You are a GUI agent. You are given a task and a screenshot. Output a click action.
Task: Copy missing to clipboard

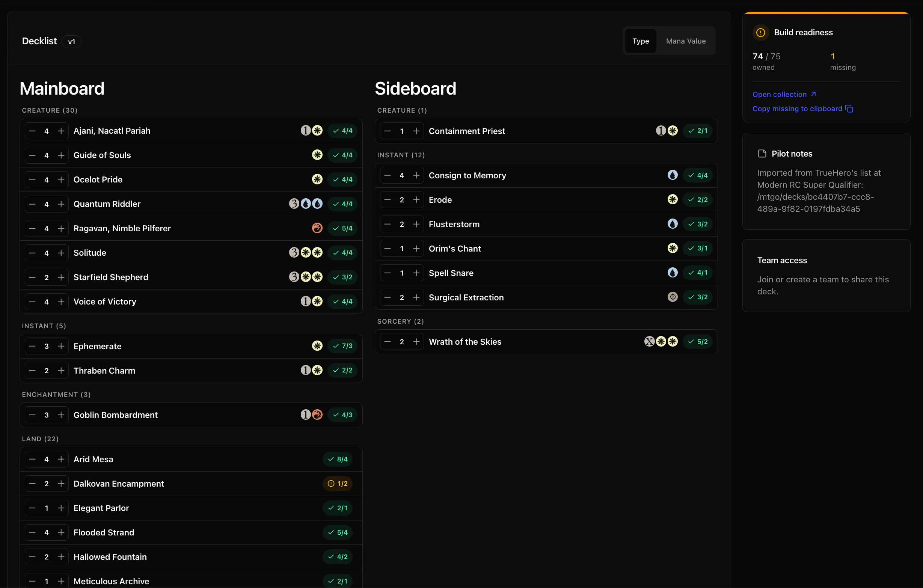tap(797, 109)
